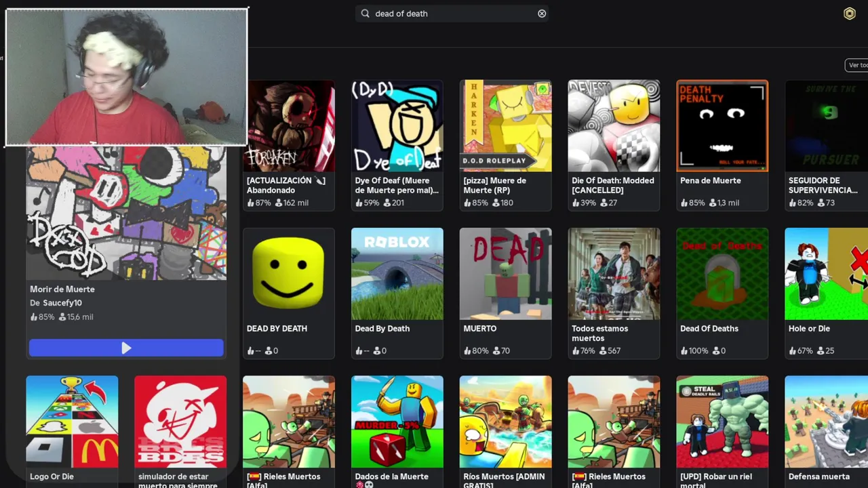Click the Ver todo button
This screenshot has width=868, height=488.
point(857,65)
